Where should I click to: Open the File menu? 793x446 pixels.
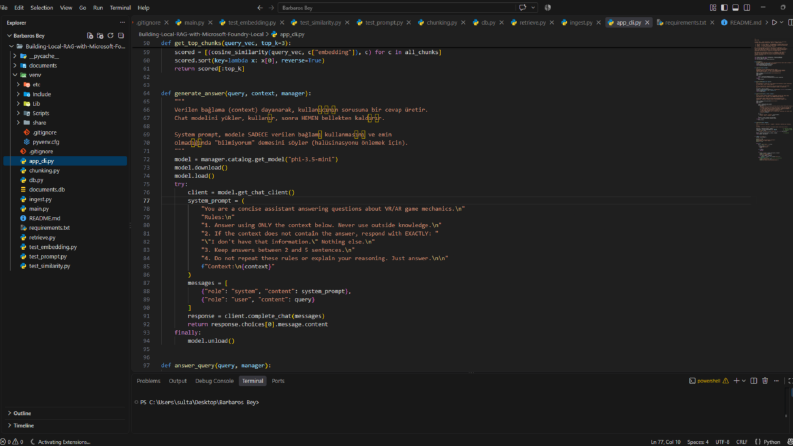[x=4, y=8]
